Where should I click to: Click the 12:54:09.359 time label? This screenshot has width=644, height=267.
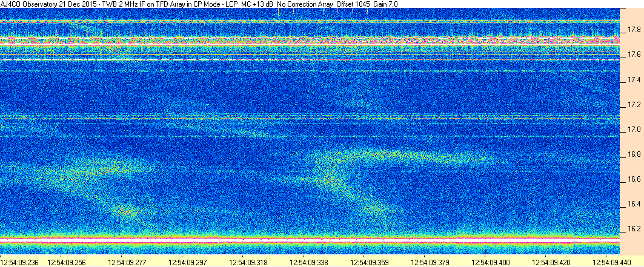tap(368, 262)
